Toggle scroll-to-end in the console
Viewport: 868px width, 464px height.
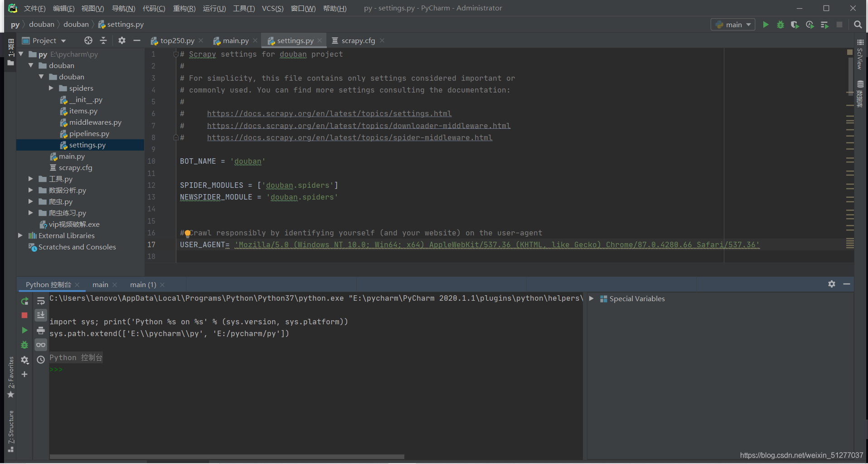(40, 315)
